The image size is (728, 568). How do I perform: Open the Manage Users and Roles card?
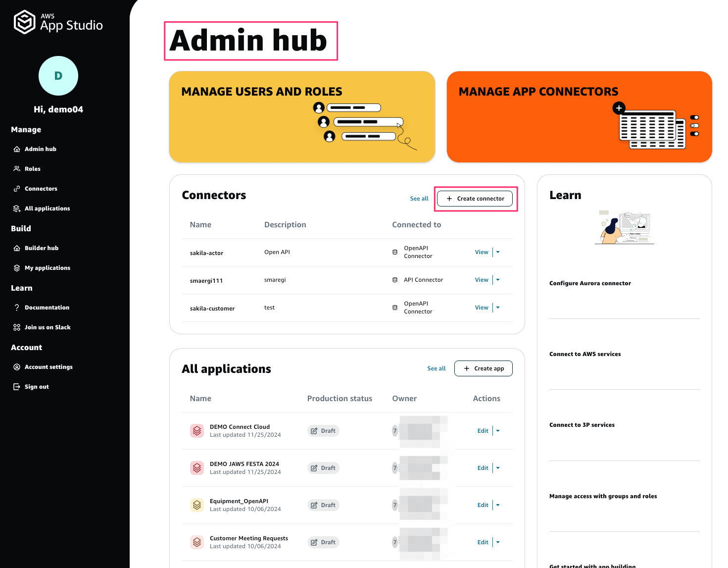pos(302,117)
